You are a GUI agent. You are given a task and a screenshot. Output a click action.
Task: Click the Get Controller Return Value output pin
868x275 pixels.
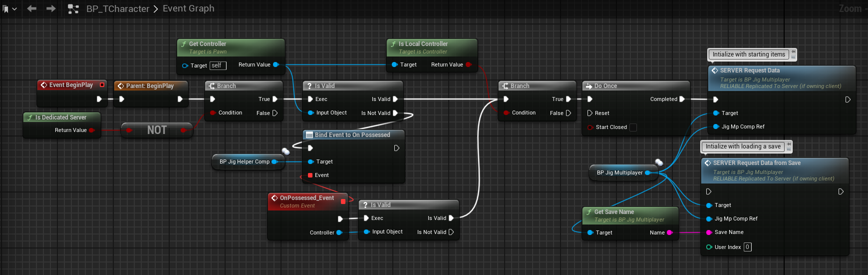[276, 64]
